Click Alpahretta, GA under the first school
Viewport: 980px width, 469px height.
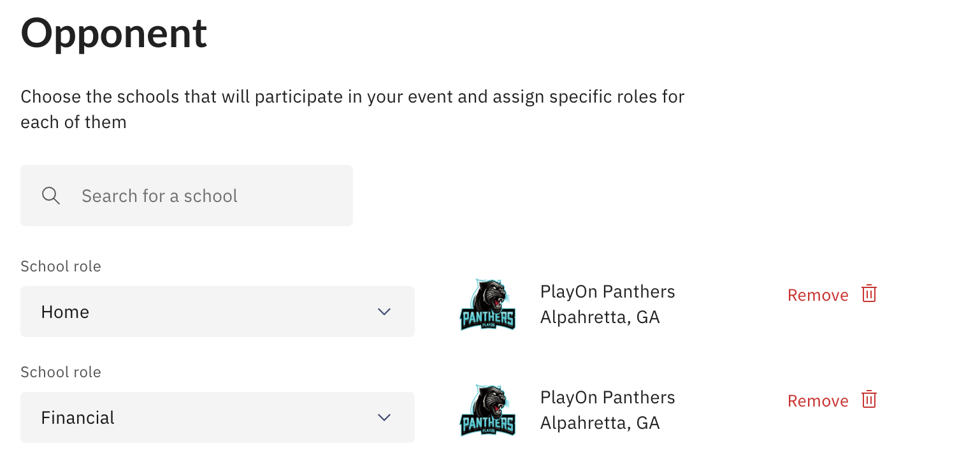tap(600, 317)
